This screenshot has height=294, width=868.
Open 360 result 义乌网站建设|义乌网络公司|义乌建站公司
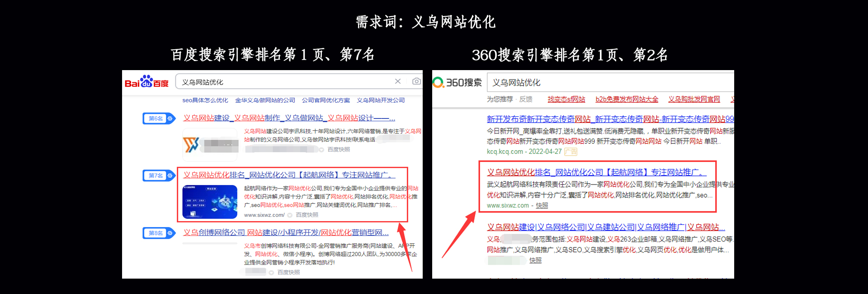606,227
